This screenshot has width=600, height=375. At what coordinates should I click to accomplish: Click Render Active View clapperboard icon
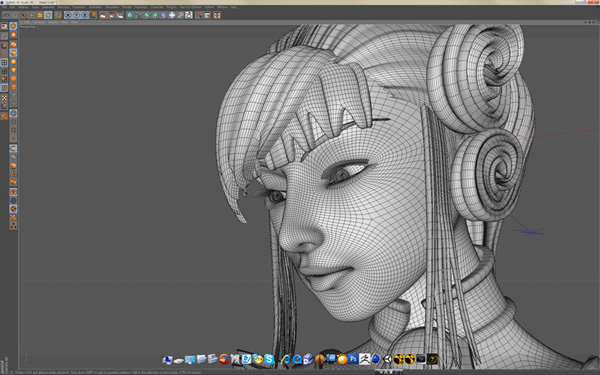[x=103, y=15]
